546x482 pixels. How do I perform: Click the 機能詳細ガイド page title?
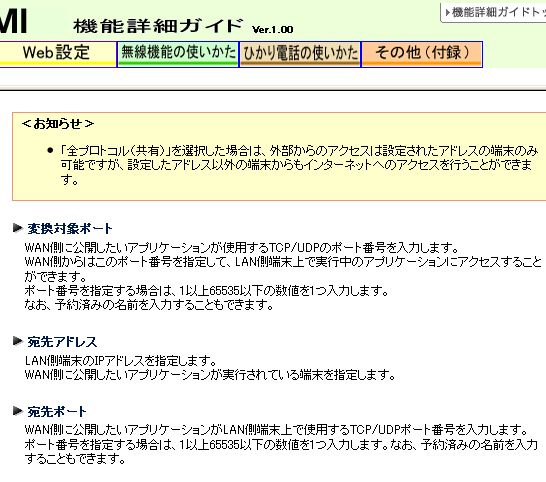158,26
